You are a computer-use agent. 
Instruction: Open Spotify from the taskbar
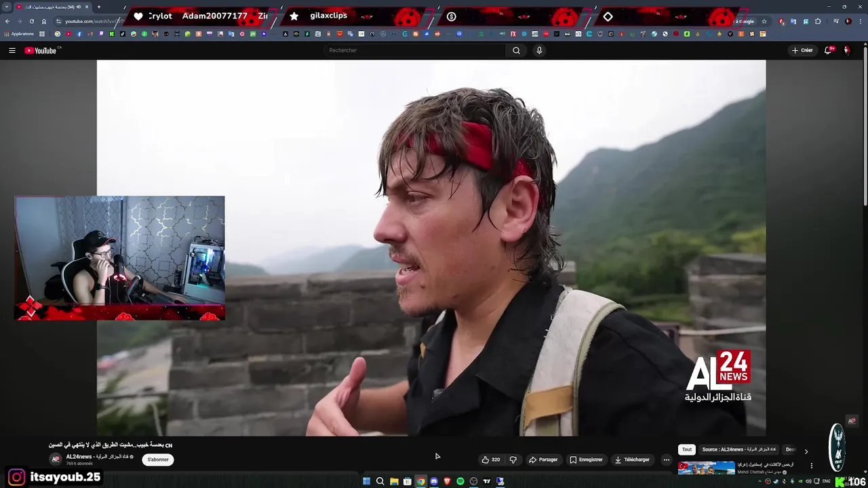coord(460,481)
